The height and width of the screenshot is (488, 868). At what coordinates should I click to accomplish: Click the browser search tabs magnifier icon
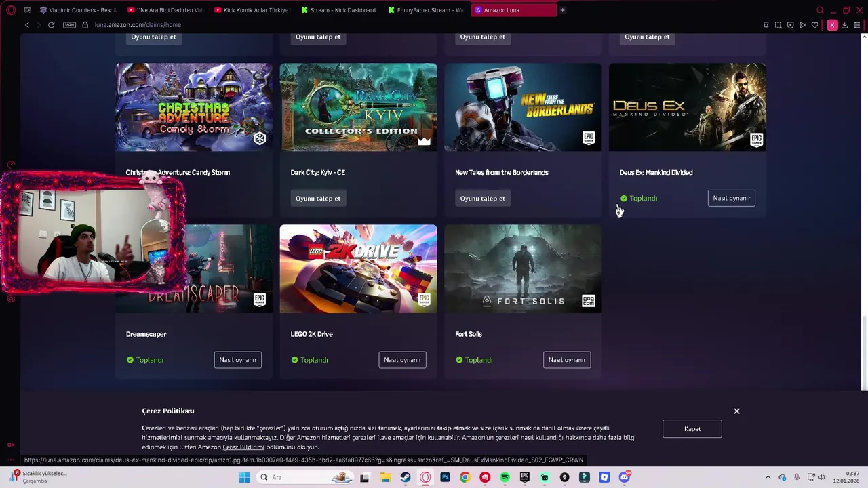pos(820,10)
